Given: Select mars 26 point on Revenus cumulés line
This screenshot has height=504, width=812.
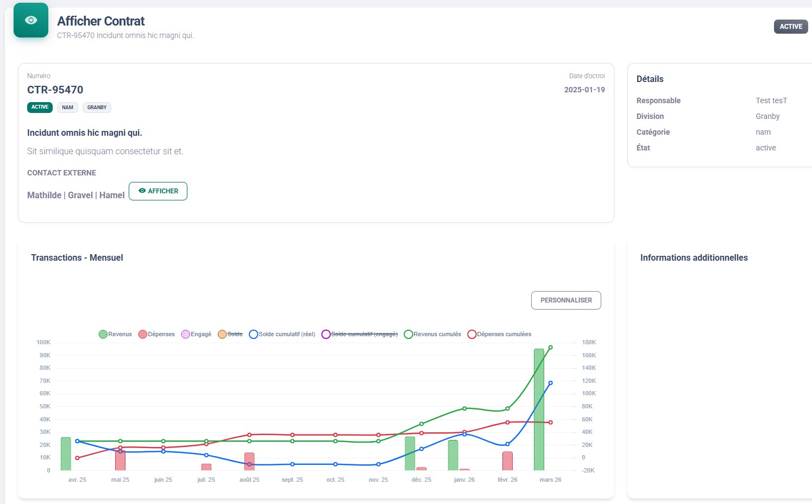Looking at the screenshot, I should point(550,348).
